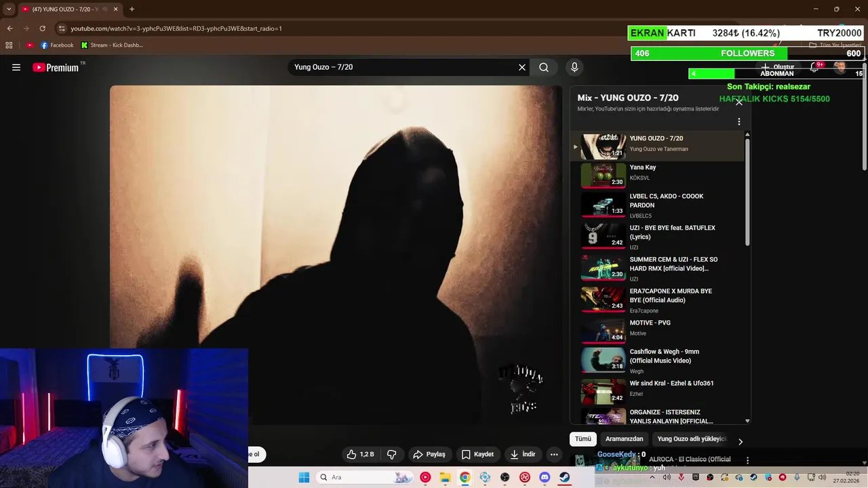Go back to the previous page
The width and height of the screenshot is (868, 488).
[x=9, y=28]
